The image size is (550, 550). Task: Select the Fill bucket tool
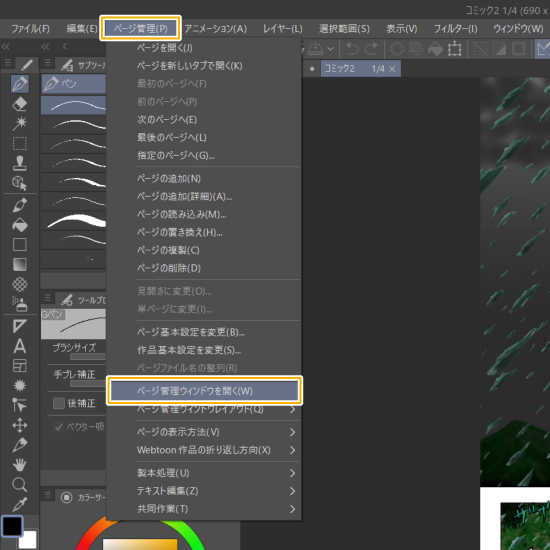click(20, 225)
